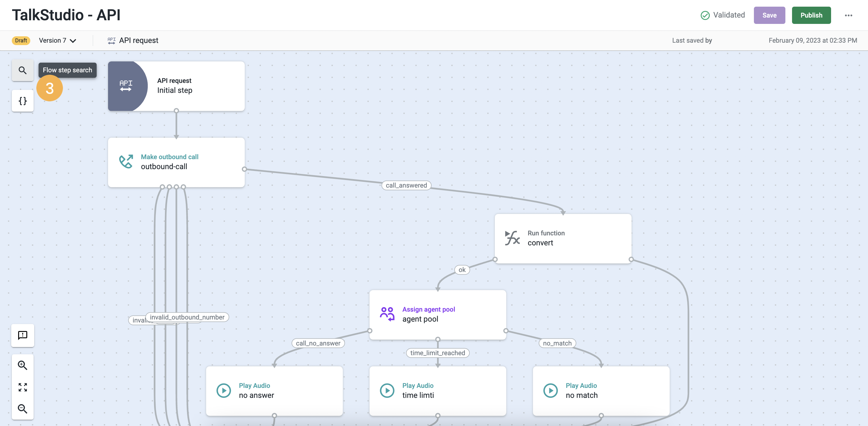868x426 pixels.
Task: Click the Run function fx icon
Action: [x=512, y=238]
